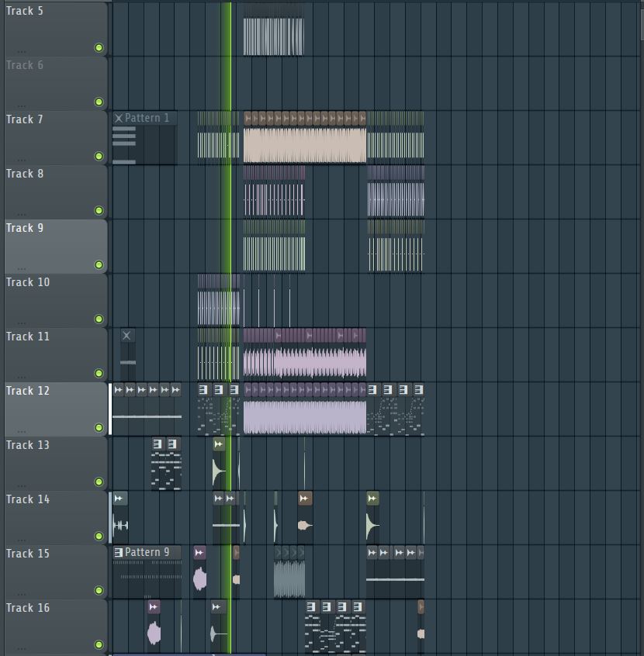The image size is (644, 656).
Task: Select the Track 7 header
Action: tap(56, 138)
